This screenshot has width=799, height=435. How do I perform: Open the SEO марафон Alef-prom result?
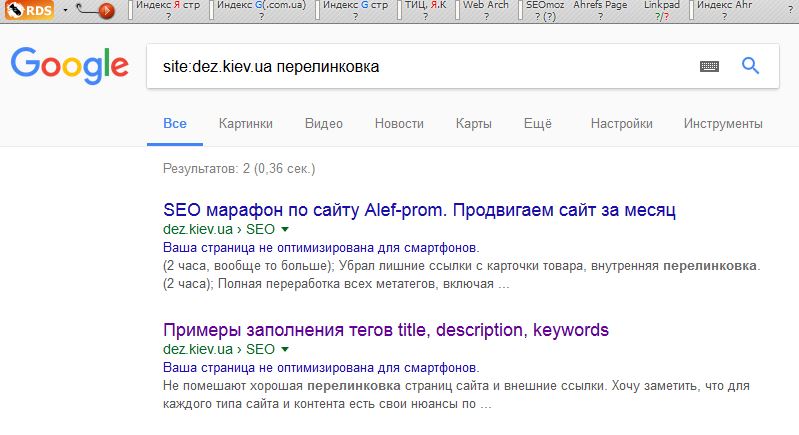tap(419, 210)
